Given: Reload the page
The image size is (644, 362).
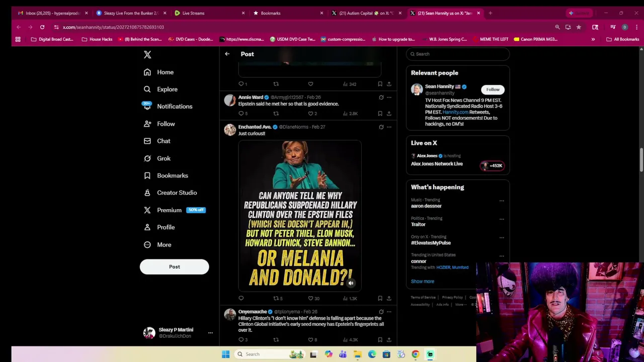Looking at the screenshot, I should pyautogui.click(x=42, y=27).
